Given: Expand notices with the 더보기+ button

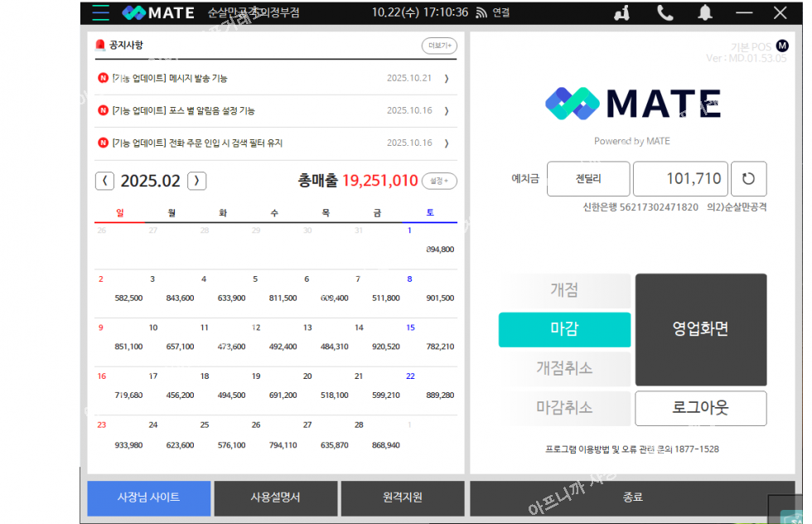Looking at the screenshot, I should tap(438, 46).
